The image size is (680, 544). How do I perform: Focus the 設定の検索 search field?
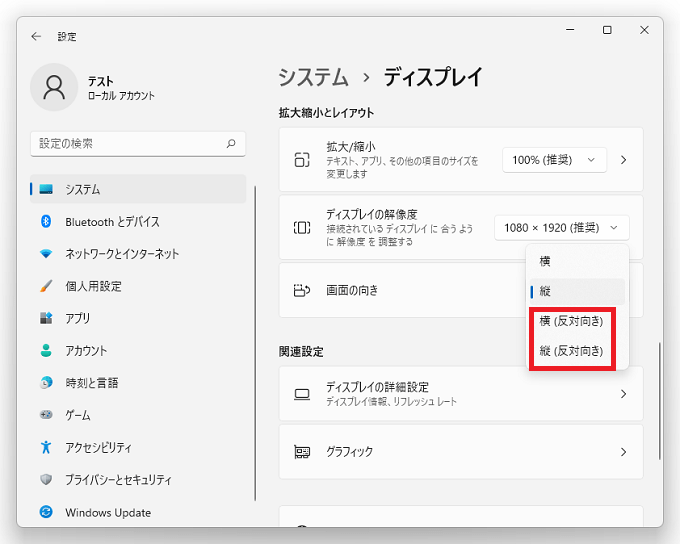(x=138, y=144)
